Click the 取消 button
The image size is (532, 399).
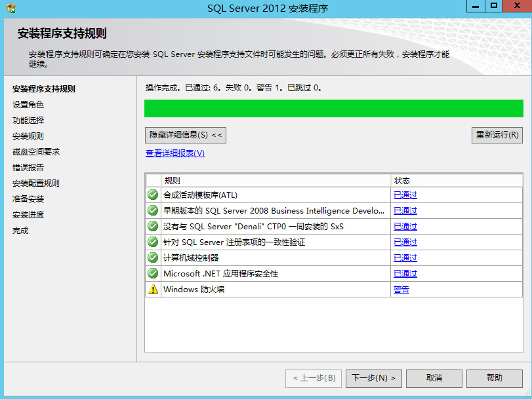pos(434,378)
